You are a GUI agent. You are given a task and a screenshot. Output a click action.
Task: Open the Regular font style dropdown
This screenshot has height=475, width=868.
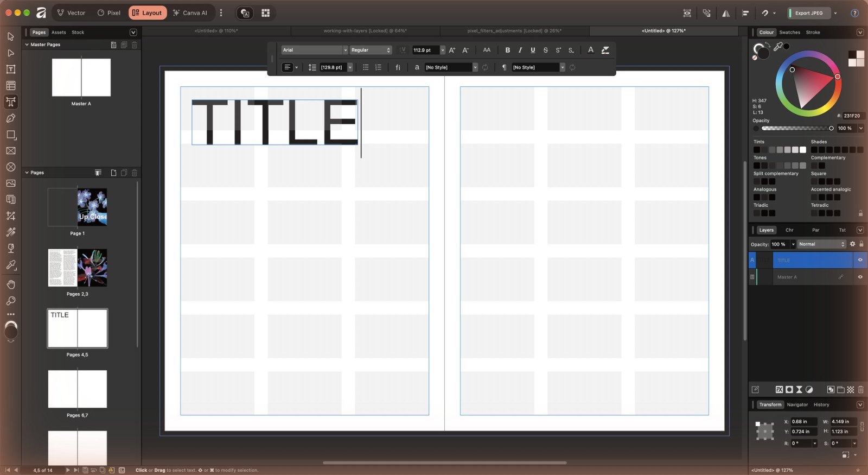[x=371, y=50]
